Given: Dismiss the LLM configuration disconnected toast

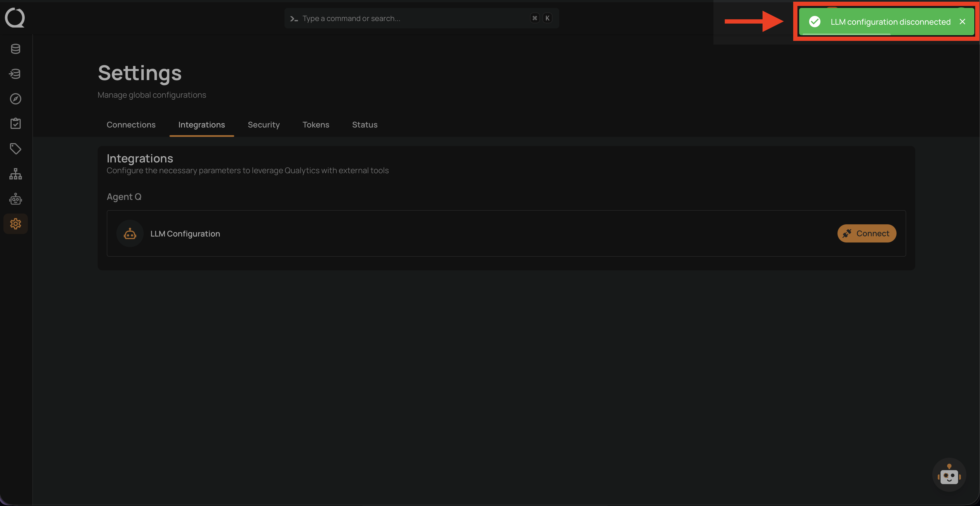Looking at the screenshot, I should pos(962,22).
